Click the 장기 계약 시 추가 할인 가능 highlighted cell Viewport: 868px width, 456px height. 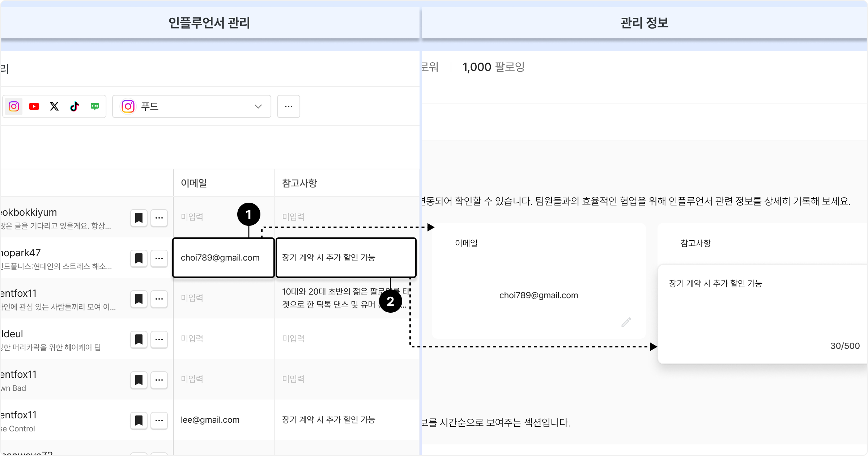[346, 258]
